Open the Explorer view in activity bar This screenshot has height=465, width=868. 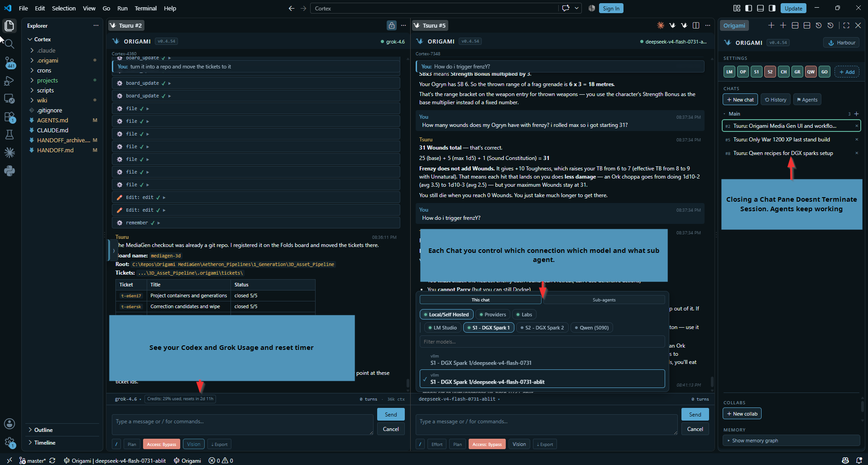coord(10,26)
